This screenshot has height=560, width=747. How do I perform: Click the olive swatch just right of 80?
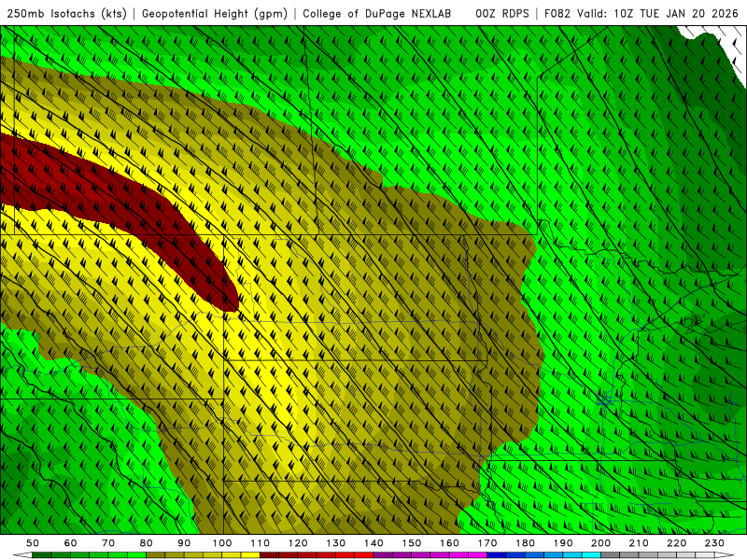pos(156,555)
